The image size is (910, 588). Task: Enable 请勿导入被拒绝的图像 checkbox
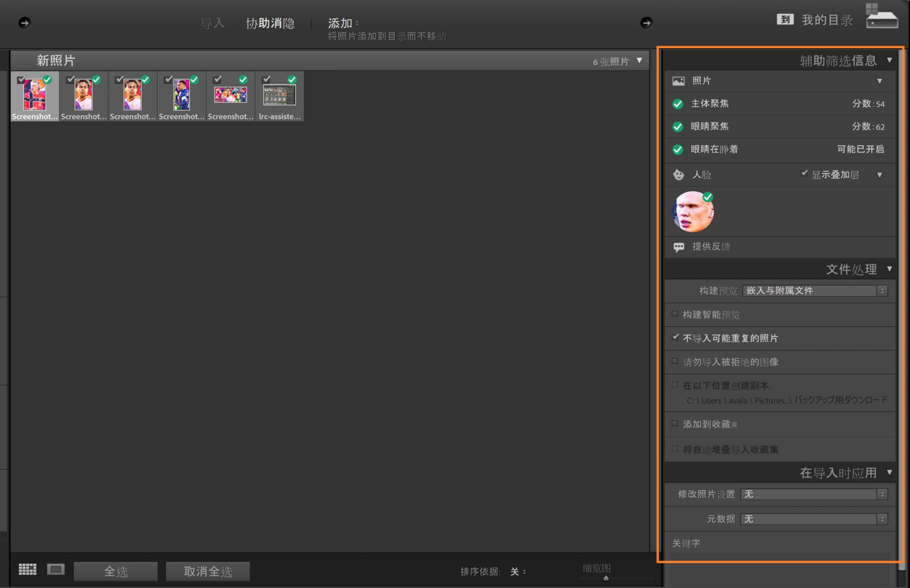click(x=675, y=361)
